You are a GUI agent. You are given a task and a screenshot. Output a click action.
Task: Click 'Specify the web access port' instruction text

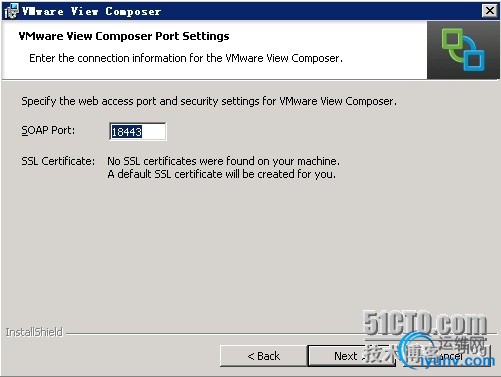coord(209,101)
